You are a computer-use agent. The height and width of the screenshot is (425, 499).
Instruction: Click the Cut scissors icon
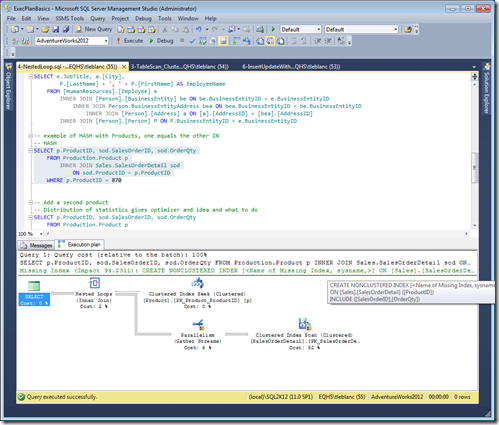click(165, 29)
